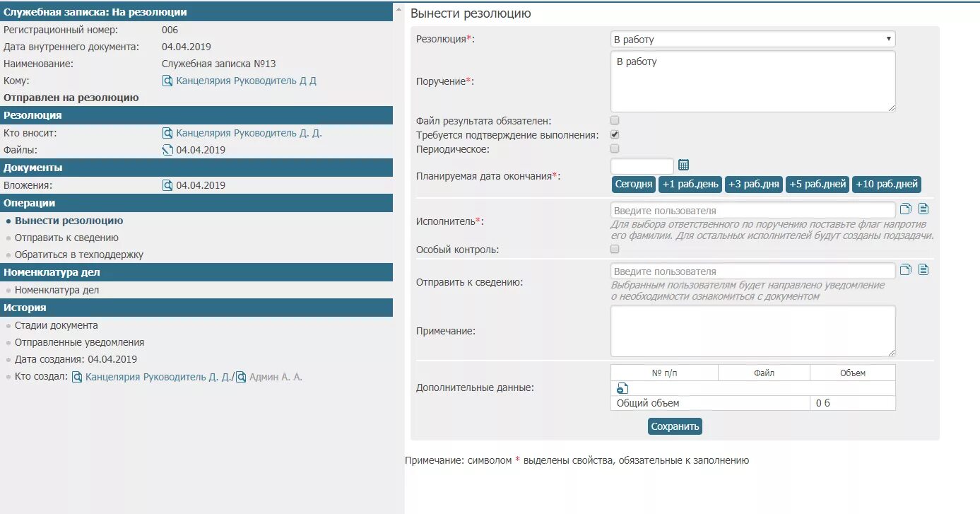Click into the Примечание text area
Image resolution: width=980 pixels, height=514 pixels.
tap(752, 331)
